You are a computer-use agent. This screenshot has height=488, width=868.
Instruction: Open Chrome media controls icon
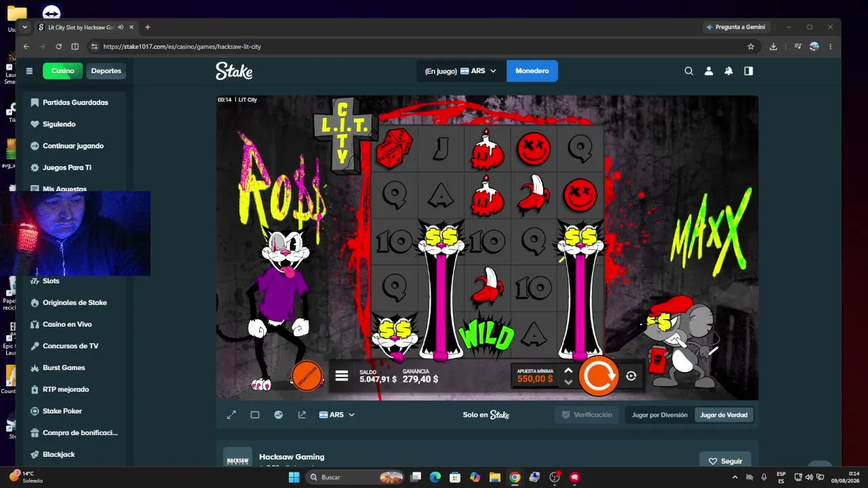tap(798, 47)
